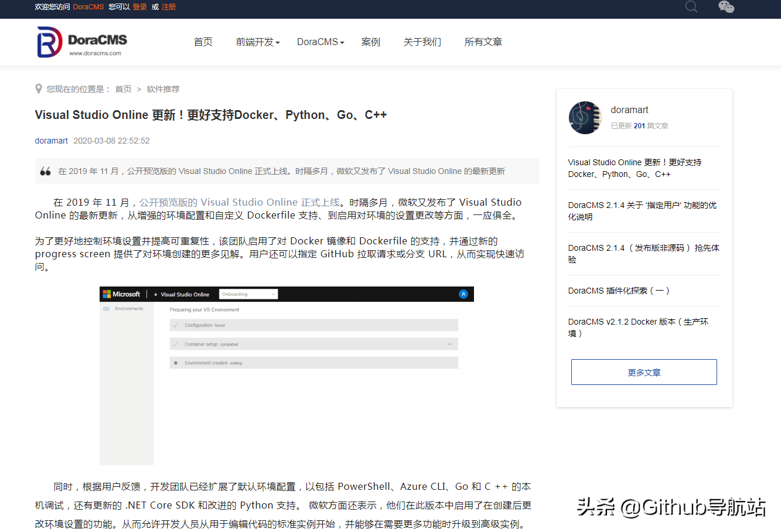This screenshot has width=781, height=532.
Task: Click the orange DoraCMS link in top bar
Action: (x=88, y=7)
